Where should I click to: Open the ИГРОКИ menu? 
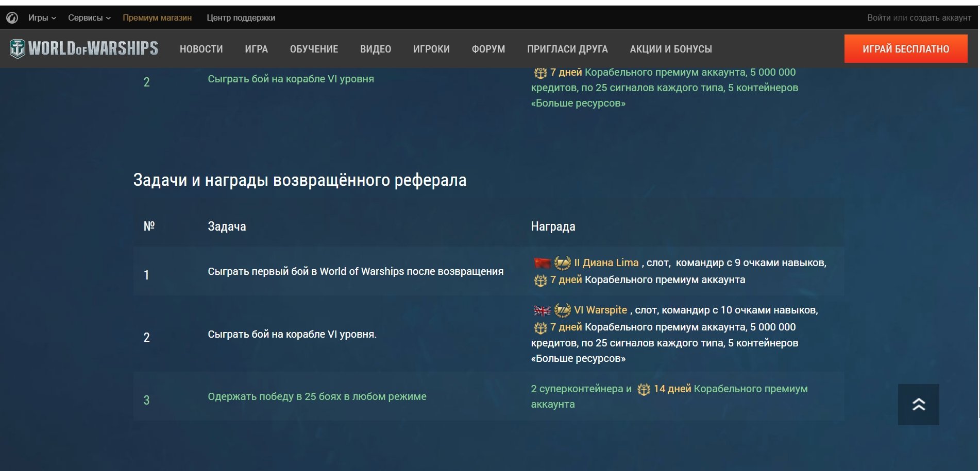(431, 49)
